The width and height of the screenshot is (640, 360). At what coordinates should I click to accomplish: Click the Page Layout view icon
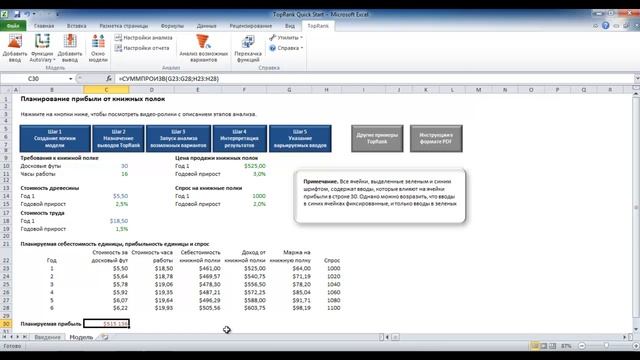click(543, 346)
